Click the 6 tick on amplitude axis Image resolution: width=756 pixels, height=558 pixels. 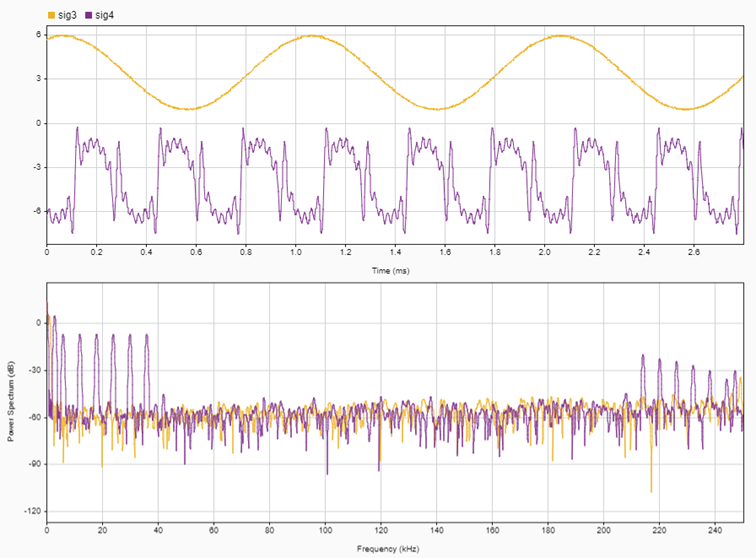pos(39,35)
